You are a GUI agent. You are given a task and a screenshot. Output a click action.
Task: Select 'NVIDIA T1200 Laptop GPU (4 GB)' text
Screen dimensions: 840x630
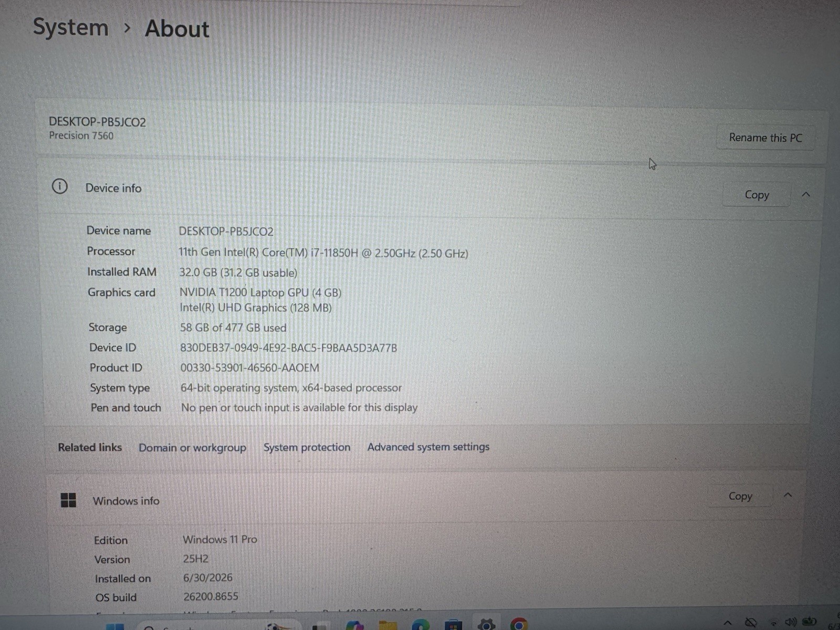[x=260, y=292]
